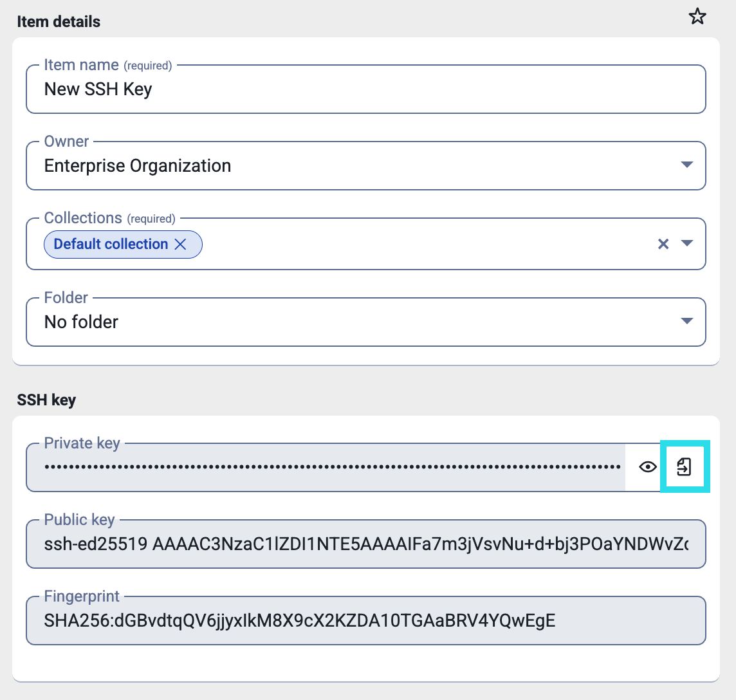Click the SSH key section heading
This screenshot has height=700, width=736.
point(46,400)
